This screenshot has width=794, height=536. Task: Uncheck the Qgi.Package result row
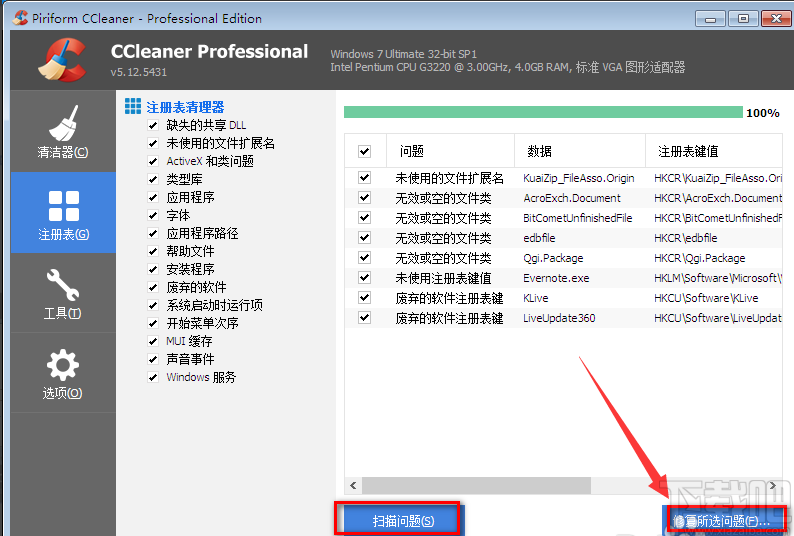tap(364, 257)
